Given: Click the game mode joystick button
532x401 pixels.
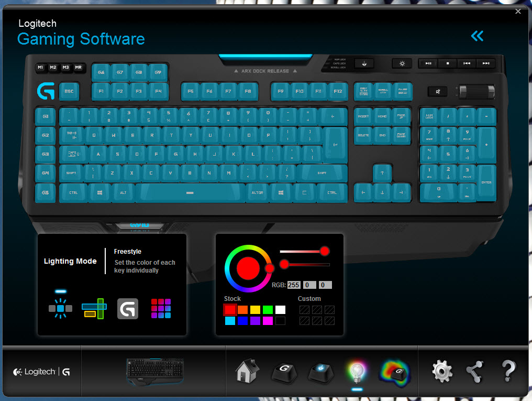Looking at the screenshot, I should pos(364,63).
